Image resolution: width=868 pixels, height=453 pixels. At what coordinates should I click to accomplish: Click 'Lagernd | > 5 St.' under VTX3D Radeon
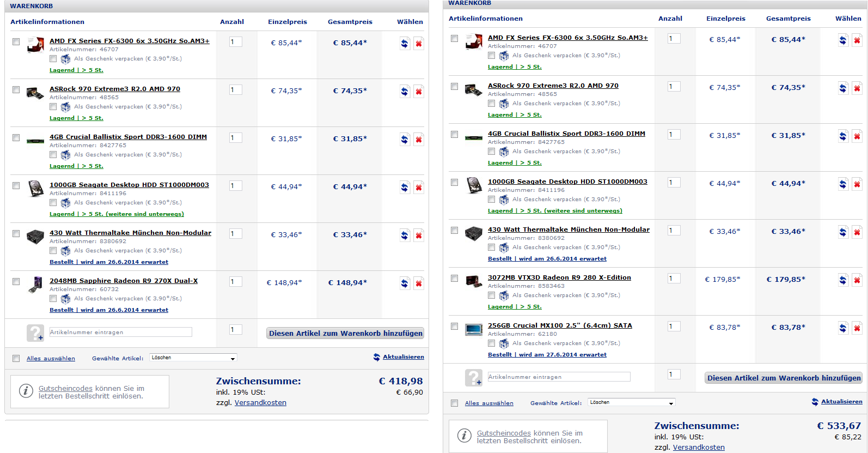pyautogui.click(x=515, y=307)
